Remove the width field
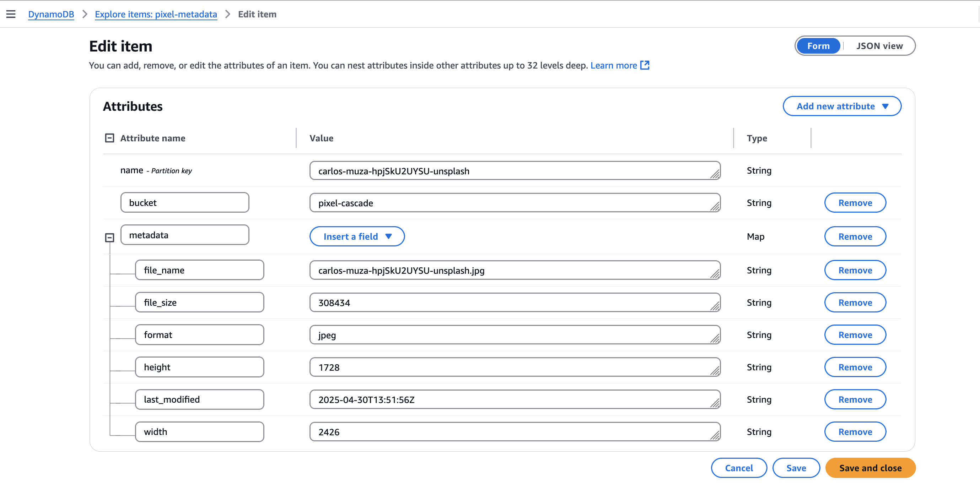The image size is (980, 490). (x=855, y=432)
